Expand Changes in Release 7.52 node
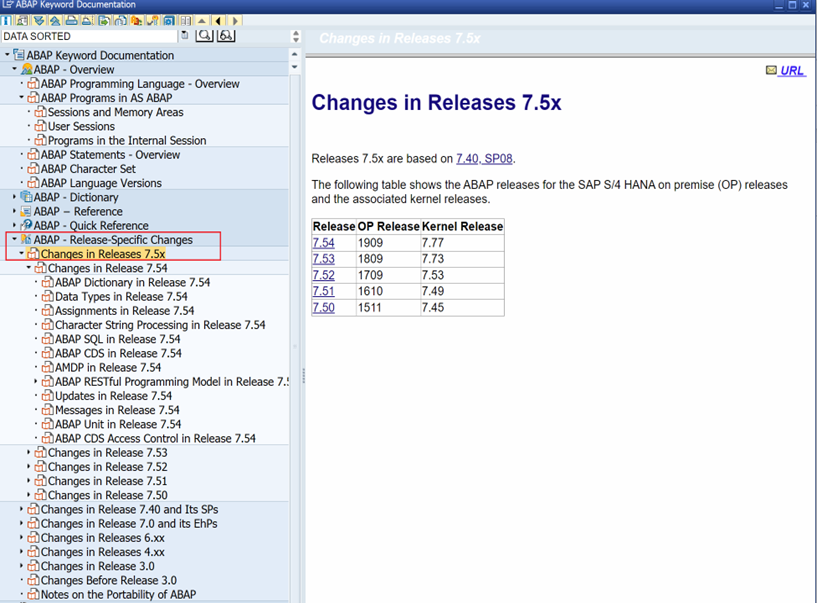Viewport: 817px width, 603px height. click(29, 466)
